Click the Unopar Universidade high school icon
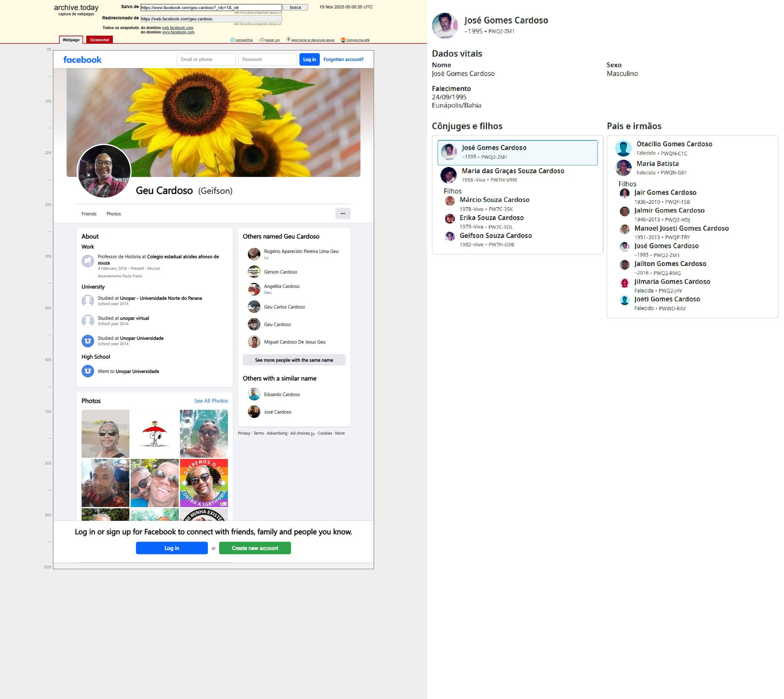784x699 pixels. coord(88,371)
